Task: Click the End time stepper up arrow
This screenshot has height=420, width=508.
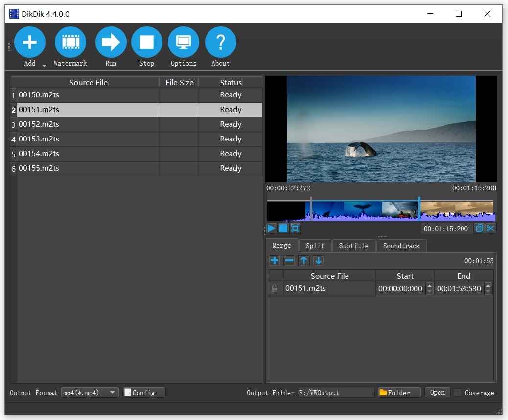Action: (487, 286)
